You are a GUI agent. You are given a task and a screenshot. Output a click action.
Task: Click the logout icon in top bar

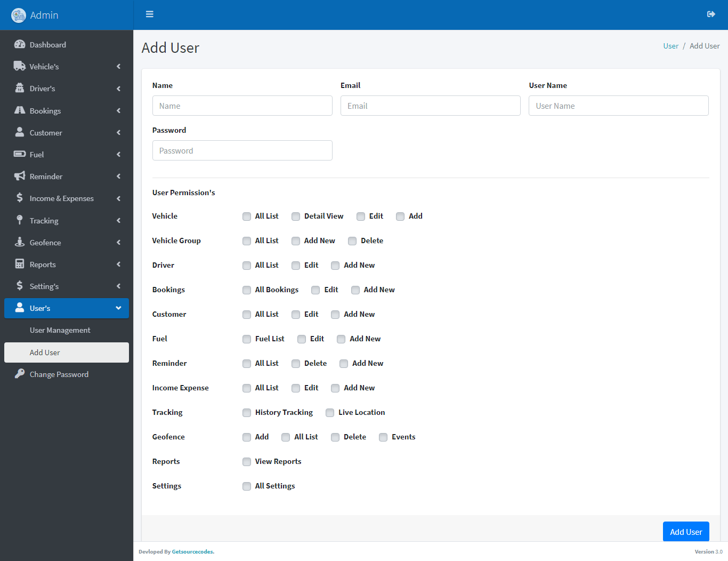[711, 14]
